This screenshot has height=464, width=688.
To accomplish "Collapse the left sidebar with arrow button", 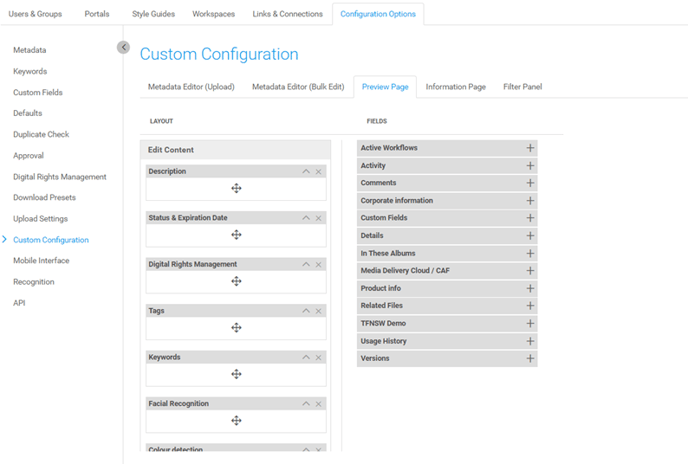I will [123, 47].
